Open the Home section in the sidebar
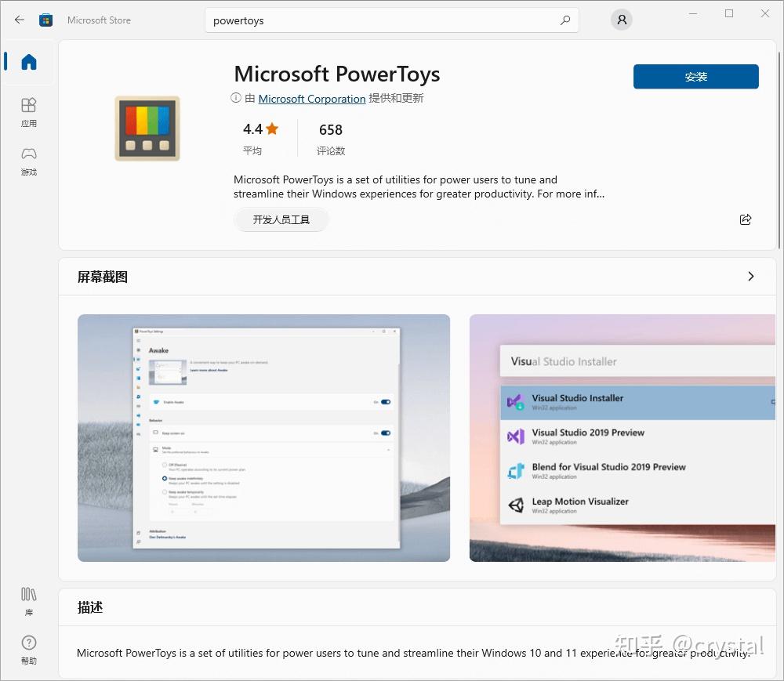Screen dimensions: 784x681 point(28,63)
